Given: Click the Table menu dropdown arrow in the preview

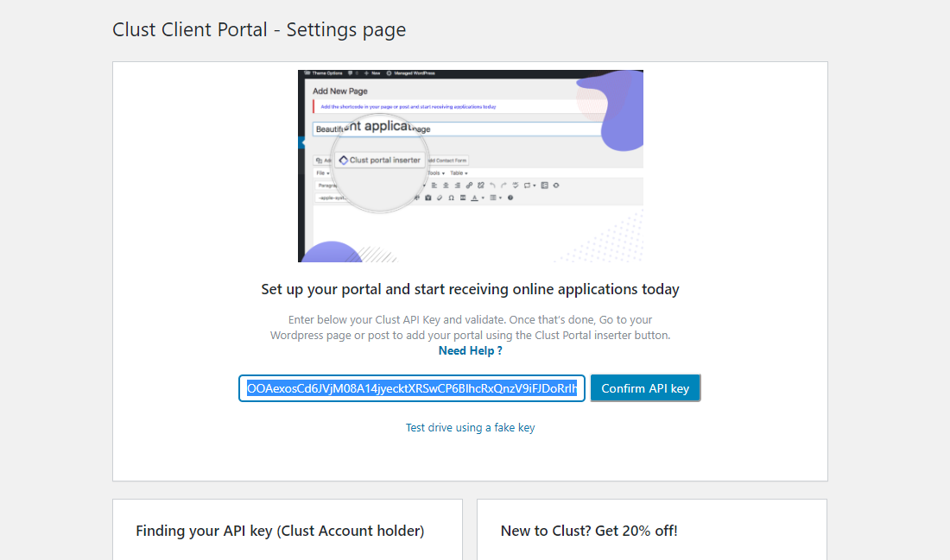Looking at the screenshot, I should (466, 173).
